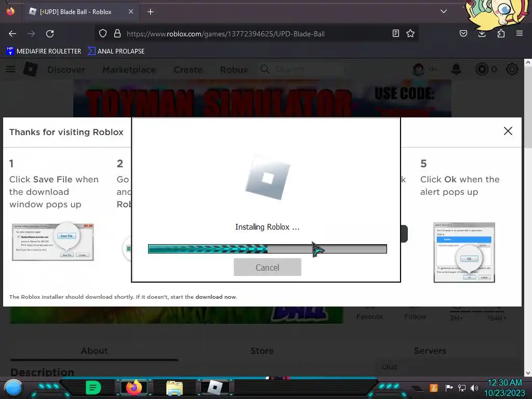Open Roblox notifications bell
The image size is (532, 399).
(456, 69)
